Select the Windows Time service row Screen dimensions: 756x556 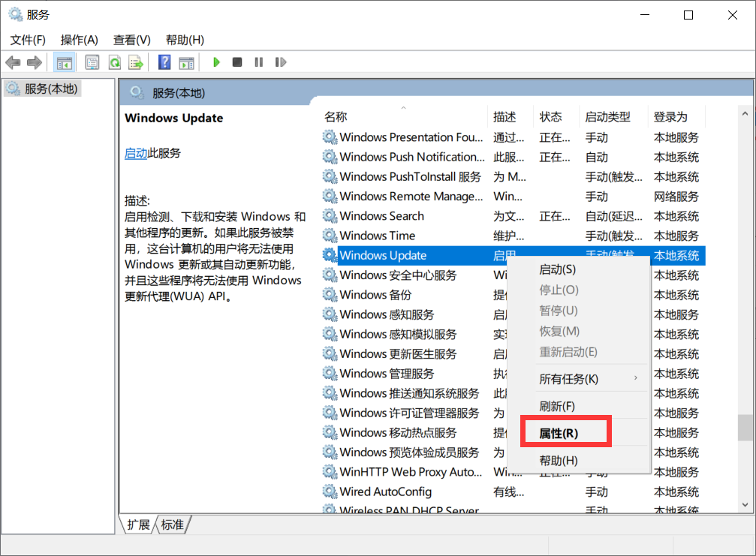tap(514, 236)
